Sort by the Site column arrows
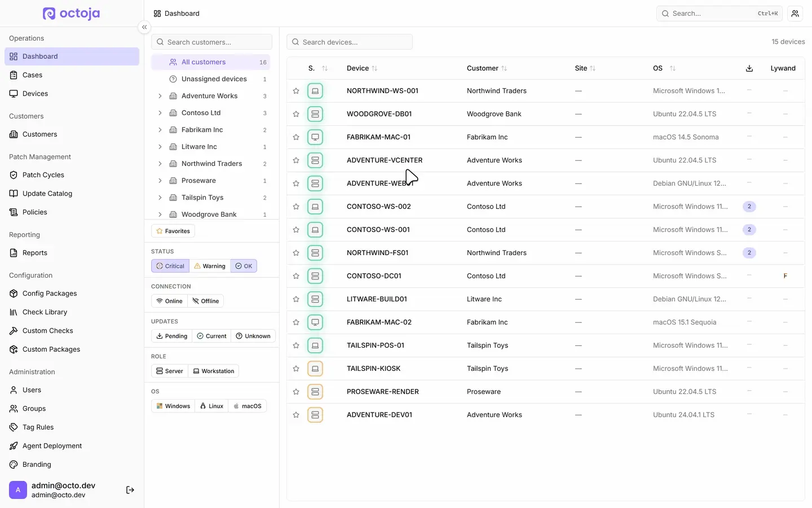The width and height of the screenshot is (812, 508). click(593, 68)
